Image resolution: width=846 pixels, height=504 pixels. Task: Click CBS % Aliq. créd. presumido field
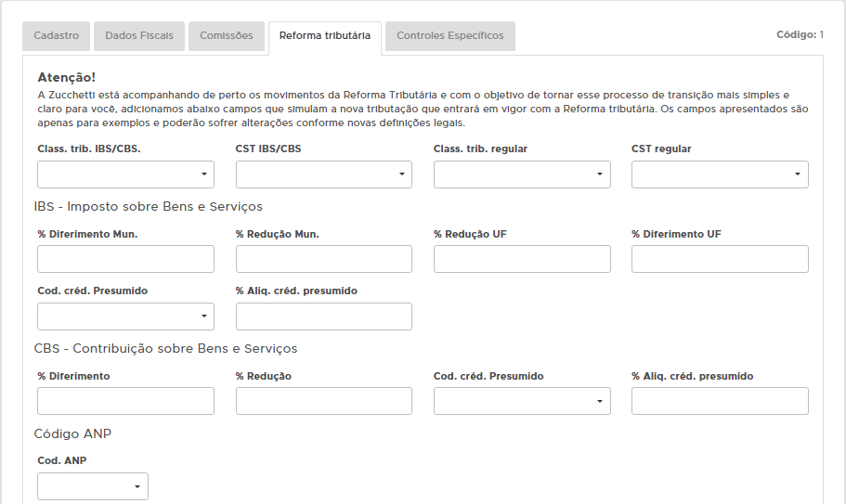click(x=719, y=401)
